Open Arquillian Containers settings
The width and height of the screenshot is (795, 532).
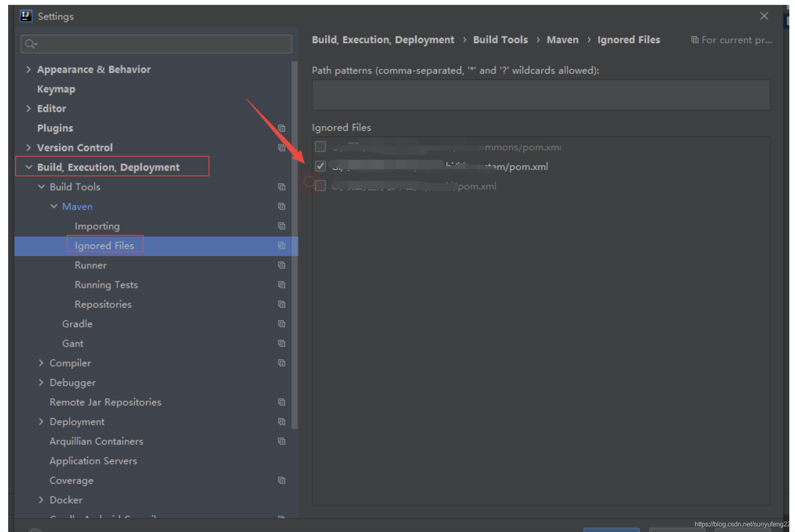pyautogui.click(x=97, y=441)
